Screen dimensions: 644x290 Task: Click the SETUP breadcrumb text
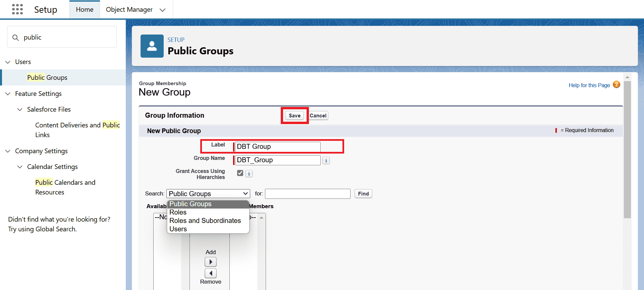(176, 40)
